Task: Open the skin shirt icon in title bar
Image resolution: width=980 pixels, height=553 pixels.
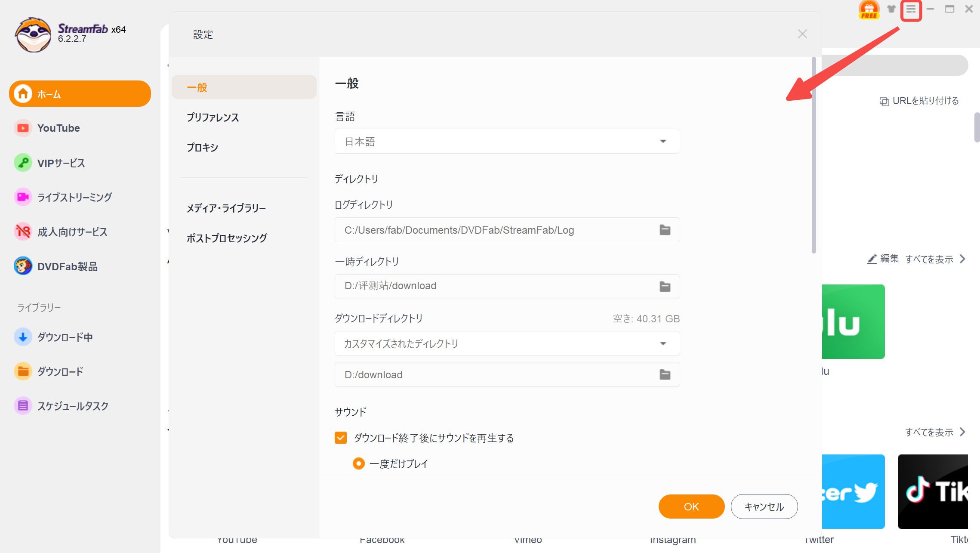Action: [891, 9]
